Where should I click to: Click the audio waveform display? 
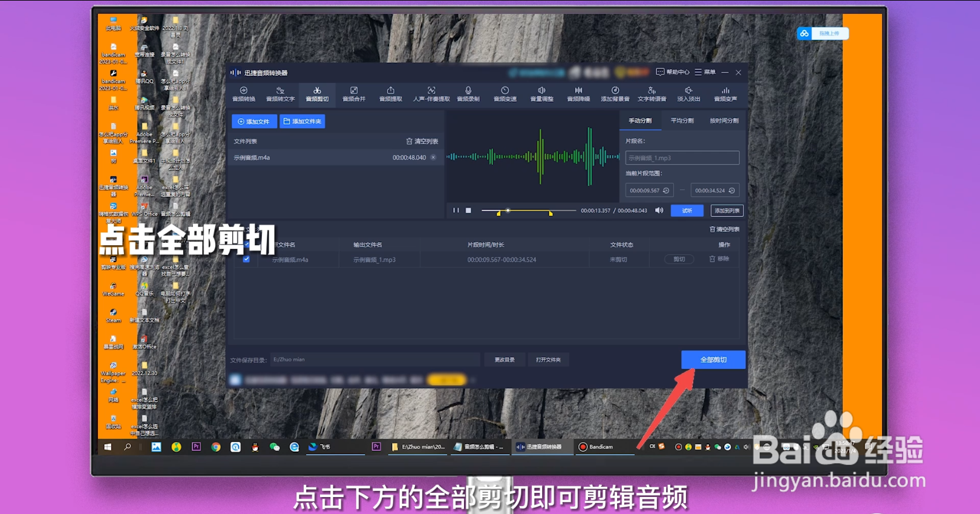(x=533, y=157)
